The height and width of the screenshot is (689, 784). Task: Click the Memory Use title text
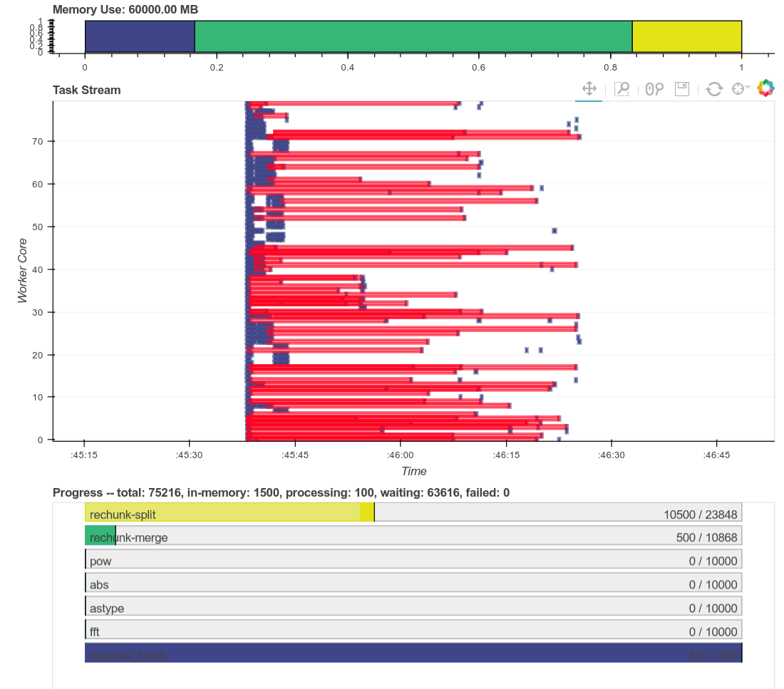pyautogui.click(x=125, y=10)
